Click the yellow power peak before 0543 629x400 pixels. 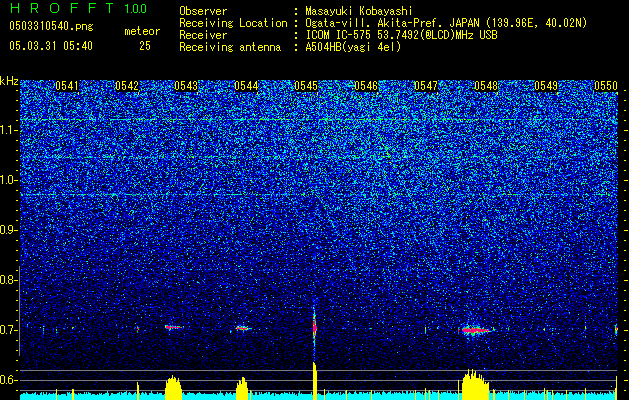coord(173,388)
